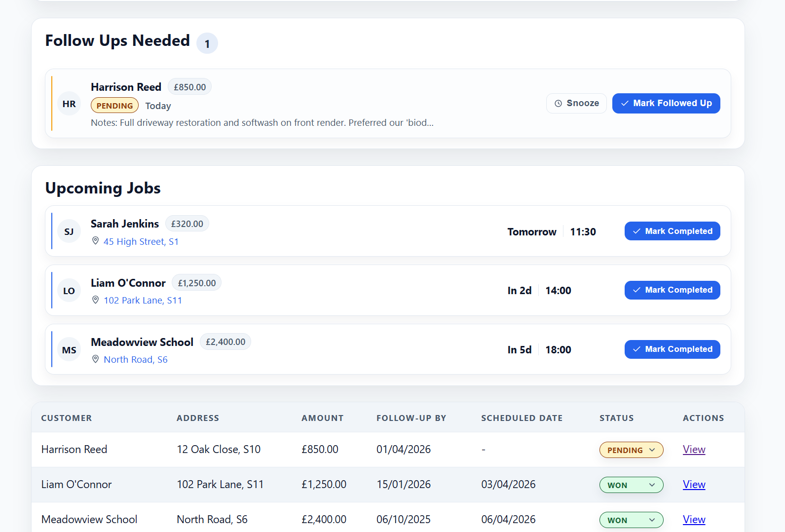Click £320.00 amount badge
The height and width of the screenshot is (532, 785).
point(187,224)
